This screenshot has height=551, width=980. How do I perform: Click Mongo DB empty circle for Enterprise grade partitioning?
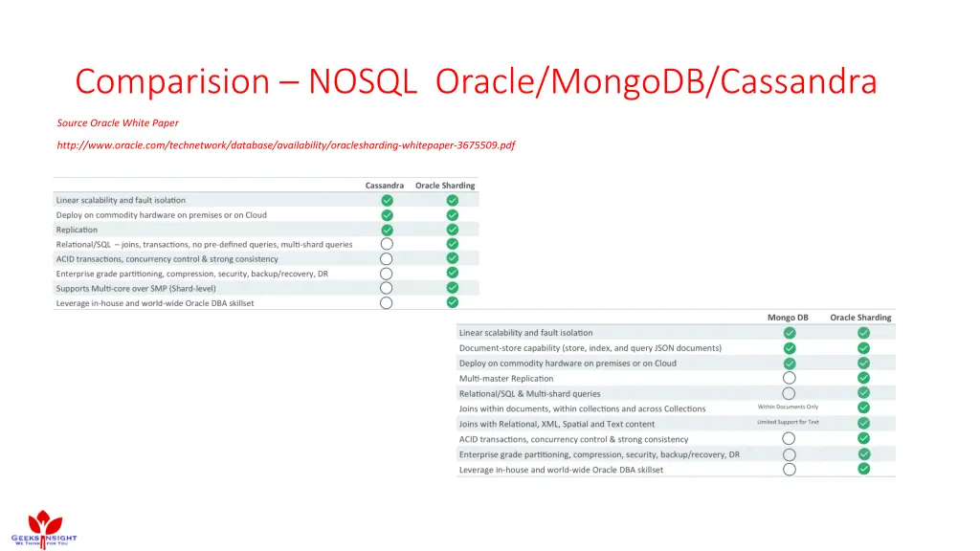click(790, 454)
